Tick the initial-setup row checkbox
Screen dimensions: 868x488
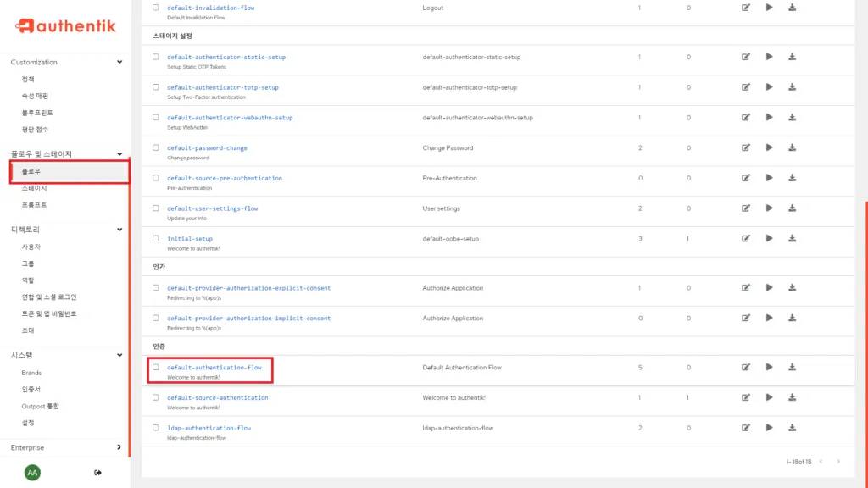point(156,238)
